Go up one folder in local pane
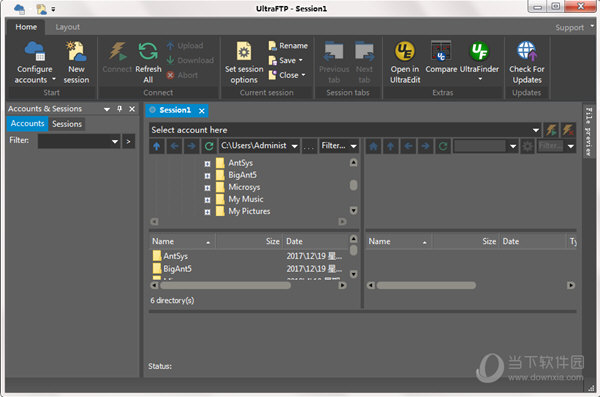This screenshot has width=600, height=397. coord(157,146)
